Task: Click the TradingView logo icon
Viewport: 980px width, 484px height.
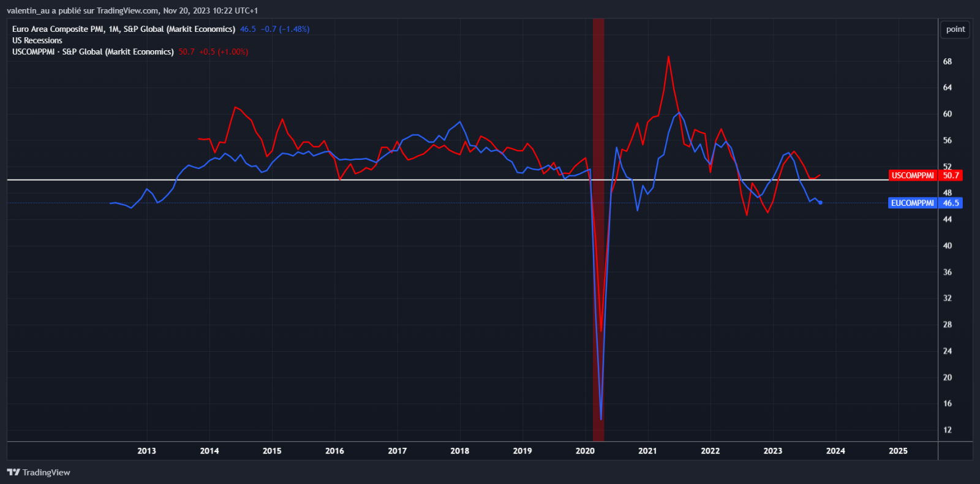Action: click(13, 472)
